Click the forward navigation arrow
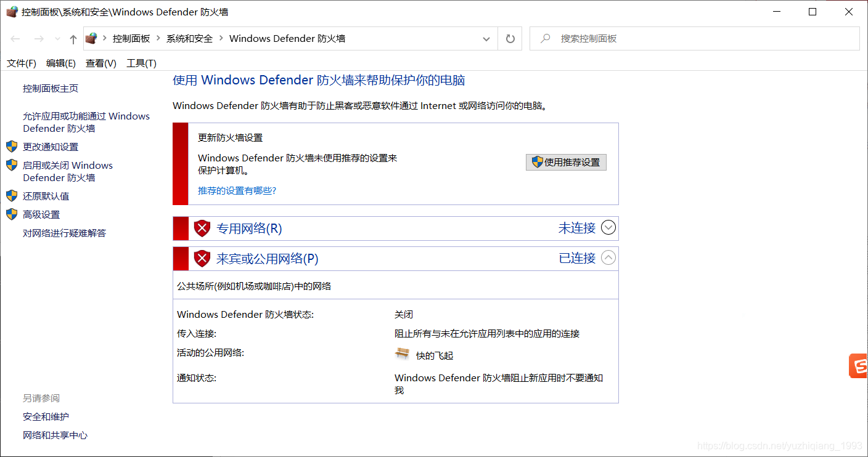The image size is (868, 457). pyautogui.click(x=38, y=39)
